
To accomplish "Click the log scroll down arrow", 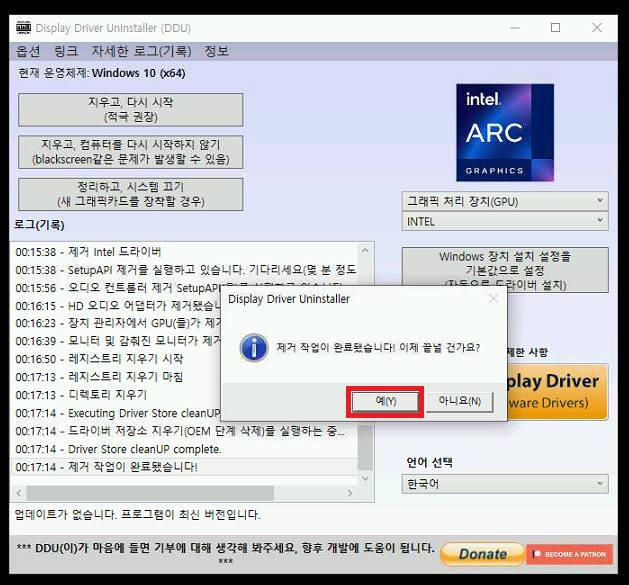I will coord(365,478).
